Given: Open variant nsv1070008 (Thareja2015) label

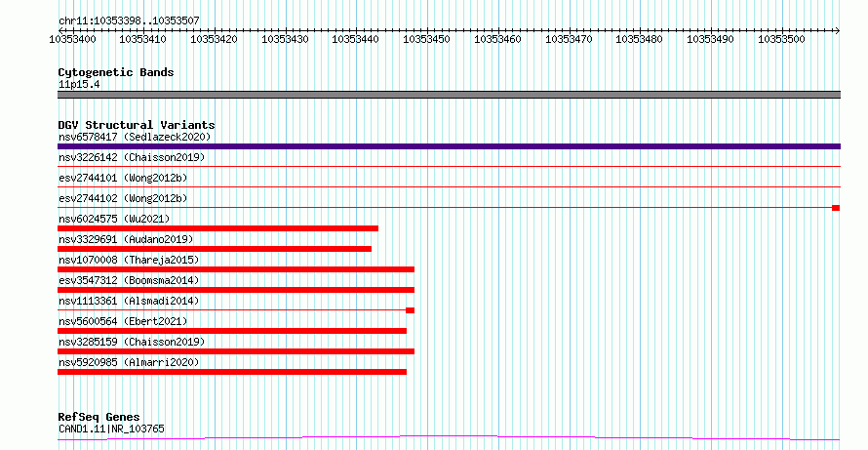Looking at the screenshot, I should coord(129,260).
